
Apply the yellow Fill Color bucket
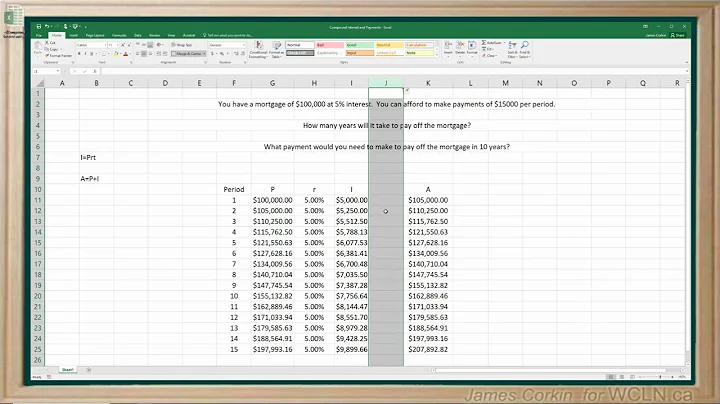pyautogui.click(x=116, y=54)
